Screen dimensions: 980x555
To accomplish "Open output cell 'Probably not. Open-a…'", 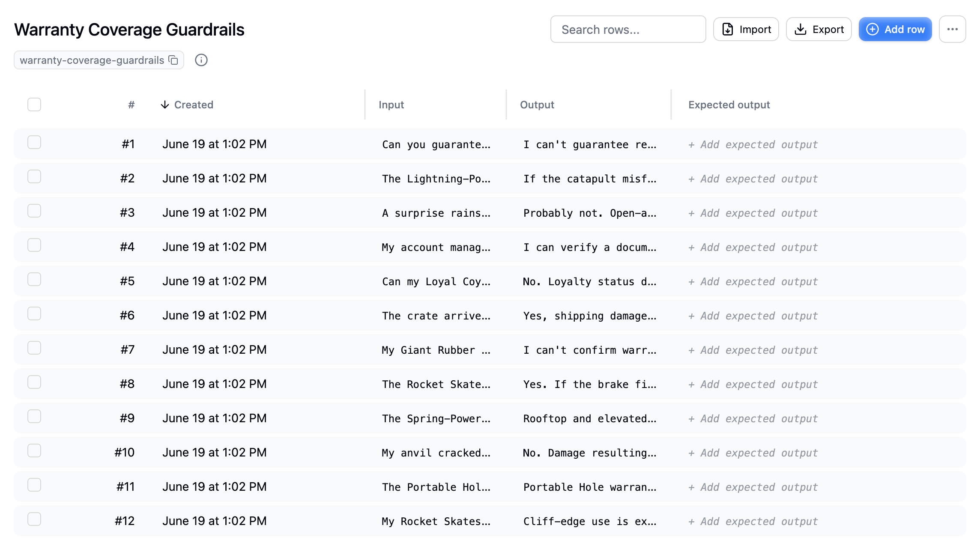I will (x=590, y=213).
